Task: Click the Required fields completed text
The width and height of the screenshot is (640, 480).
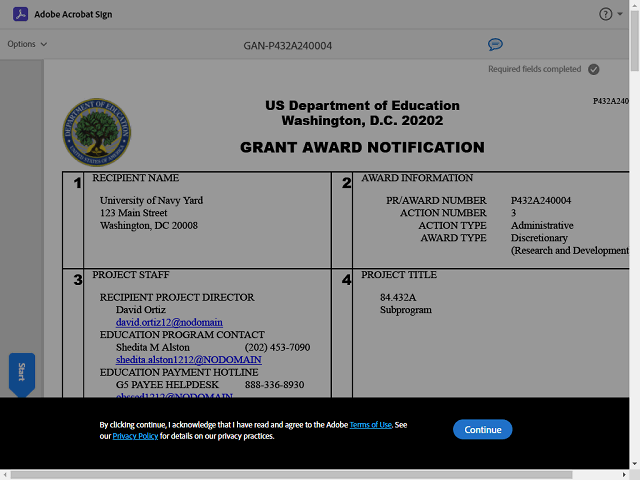Action: tap(534, 69)
